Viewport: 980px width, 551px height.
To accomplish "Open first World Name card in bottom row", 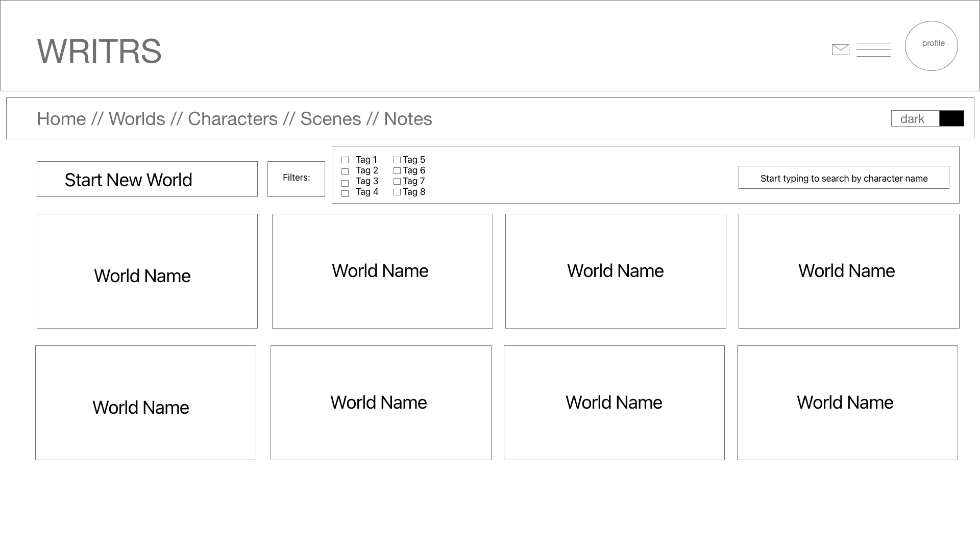I will [x=145, y=403].
